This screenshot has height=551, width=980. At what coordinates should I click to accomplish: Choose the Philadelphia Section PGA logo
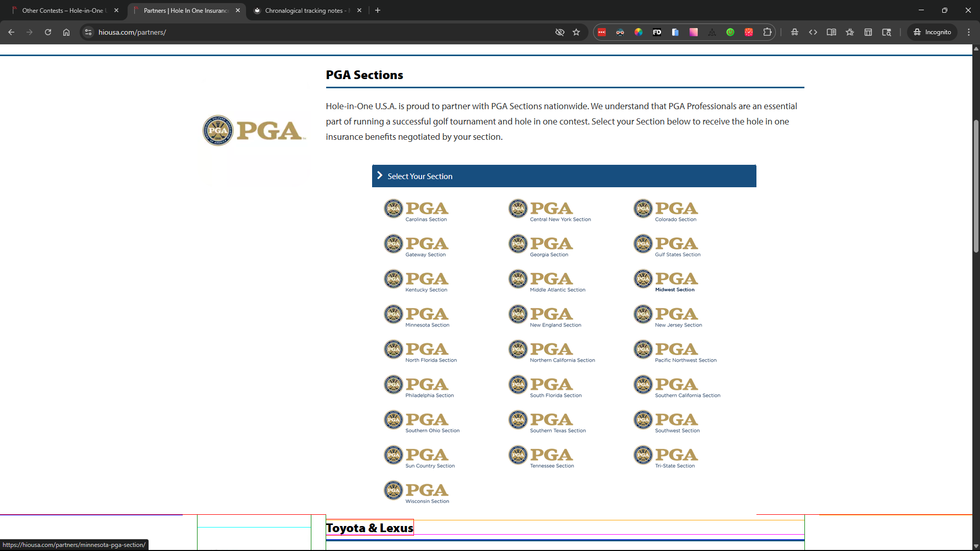pyautogui.click(x=419, y=386)
